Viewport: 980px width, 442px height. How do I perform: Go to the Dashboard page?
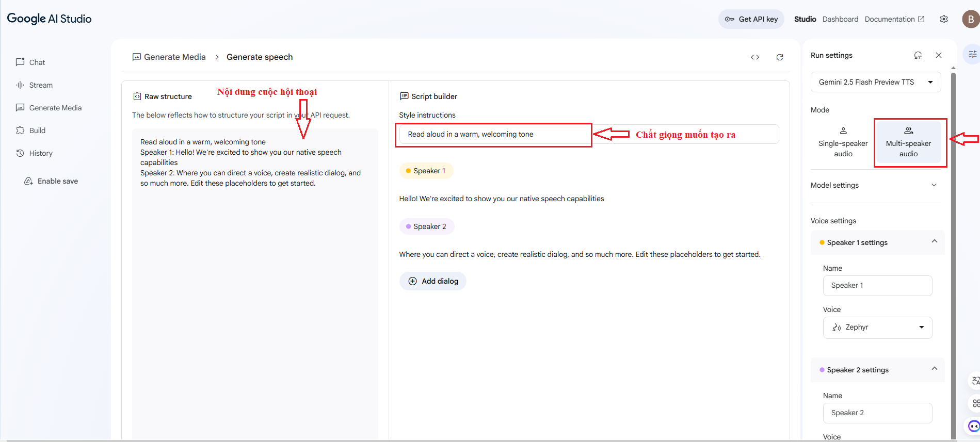point(840,19)
